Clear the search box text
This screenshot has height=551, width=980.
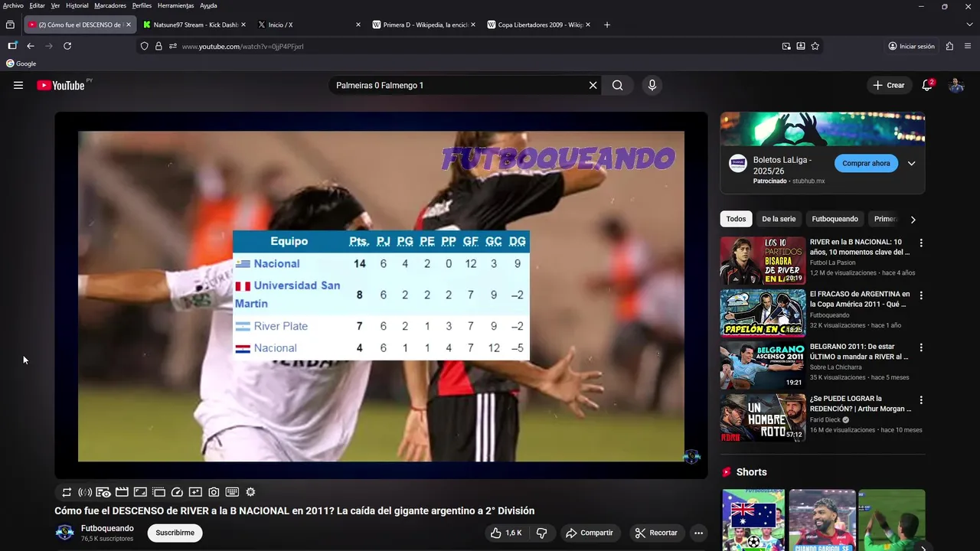593,85
